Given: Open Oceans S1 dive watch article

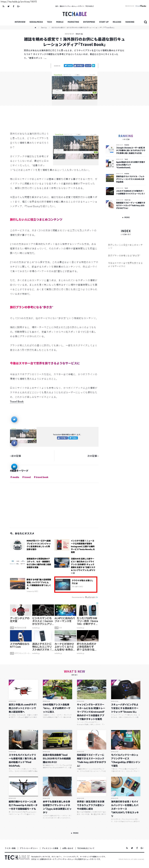Looking at the screenshot, I should [x=126, y=699].
